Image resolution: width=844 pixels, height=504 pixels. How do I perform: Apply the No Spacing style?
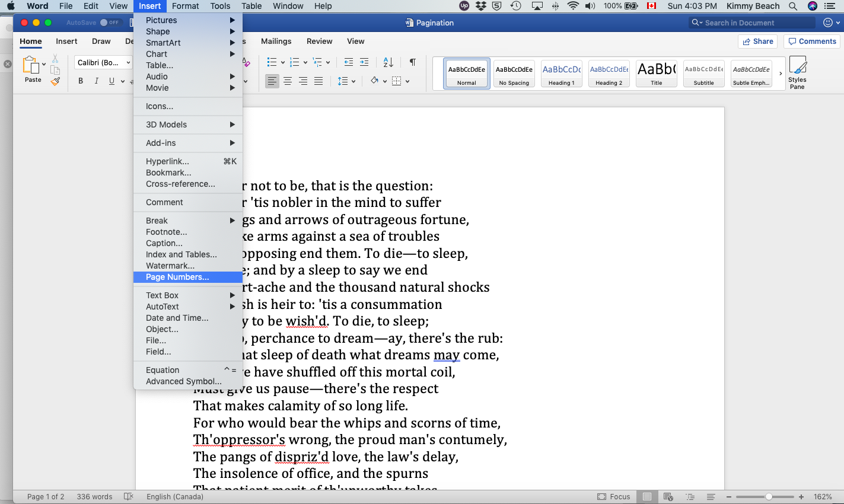pyautogui.click(x=514, y=74)
